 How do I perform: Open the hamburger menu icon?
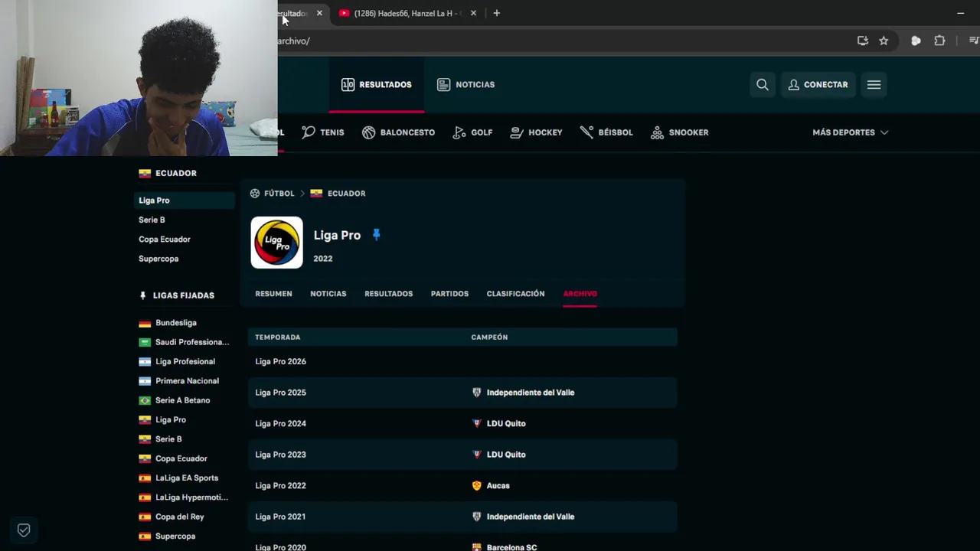(x=874, y=85)
